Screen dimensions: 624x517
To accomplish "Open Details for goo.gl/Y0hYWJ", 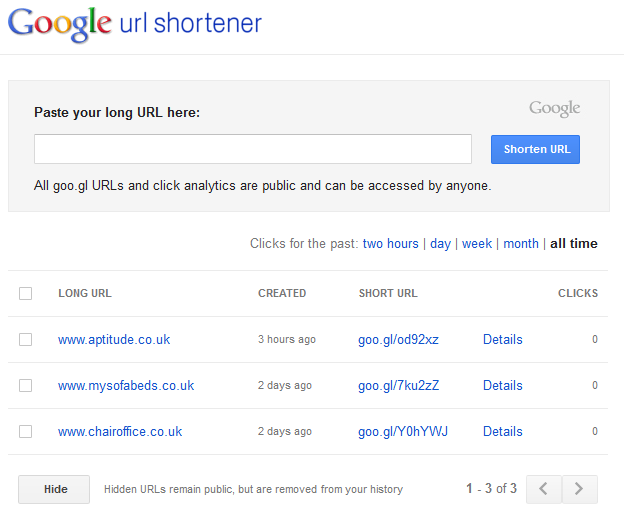I will pos(503,431).
